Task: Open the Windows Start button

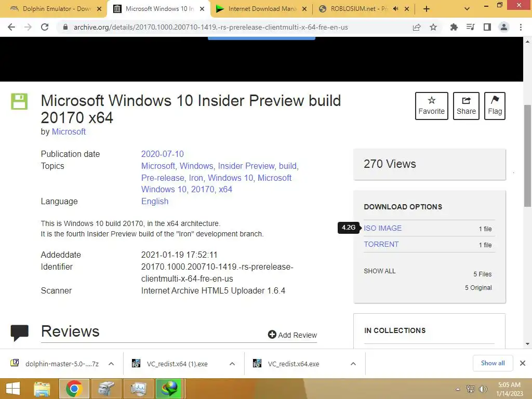Action: click(x=13, y=389)
